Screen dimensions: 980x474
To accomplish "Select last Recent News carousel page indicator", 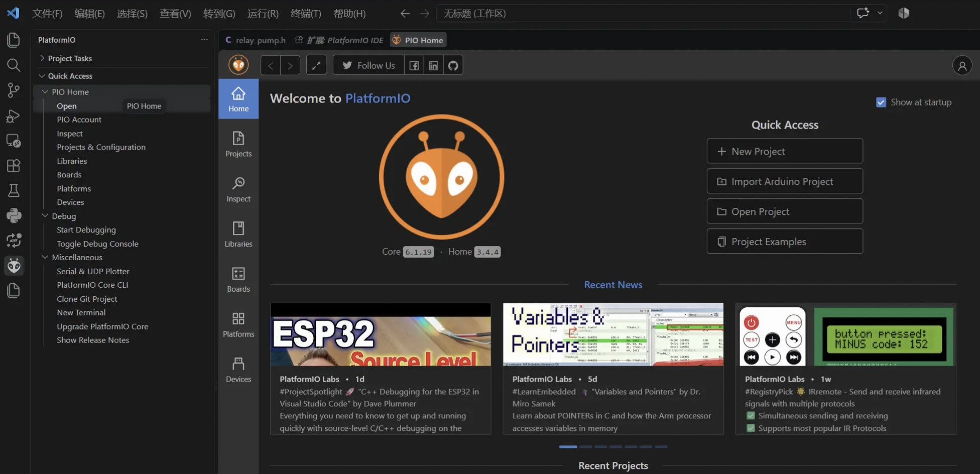I will pyautogui.click(x=661, y=446).
